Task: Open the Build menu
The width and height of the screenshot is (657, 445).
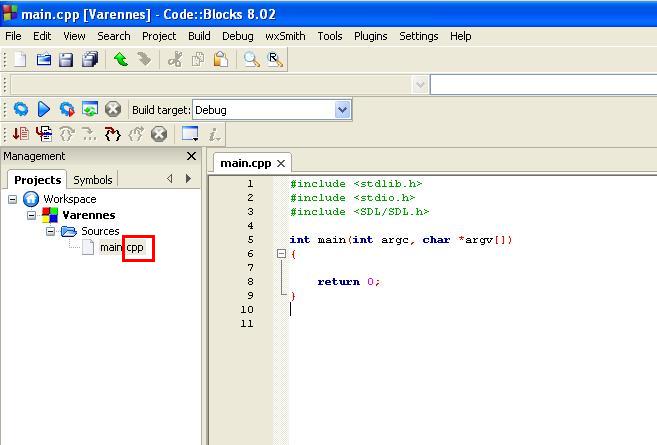Action: 199,36
